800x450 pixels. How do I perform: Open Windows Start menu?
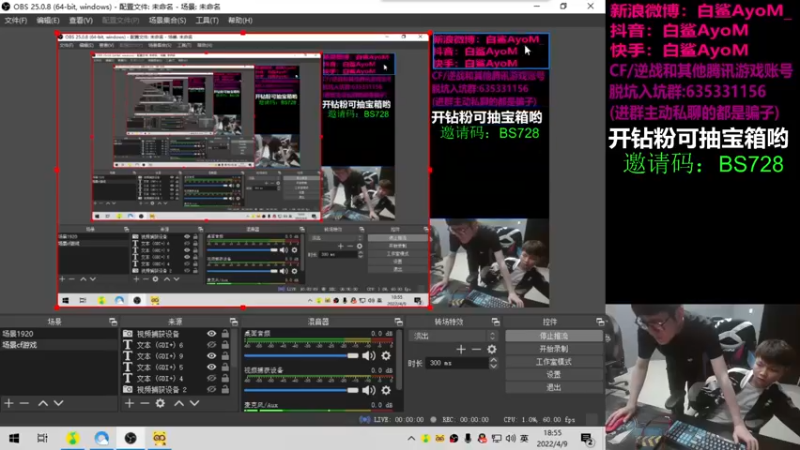(14, 438)
